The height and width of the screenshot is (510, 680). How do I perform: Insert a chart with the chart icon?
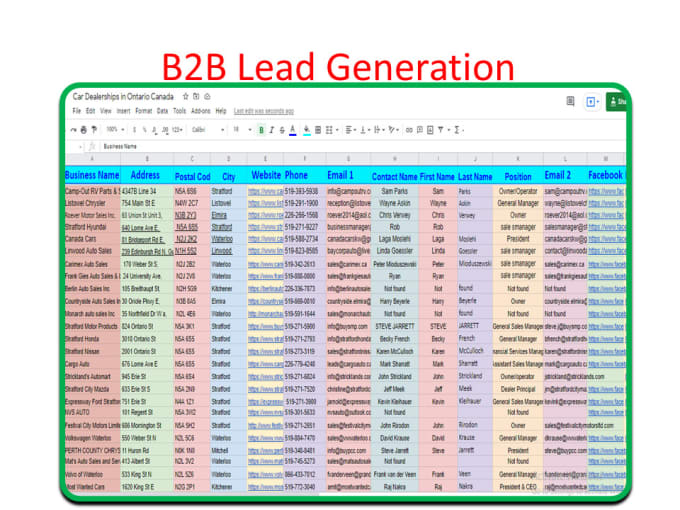[430, 130]
